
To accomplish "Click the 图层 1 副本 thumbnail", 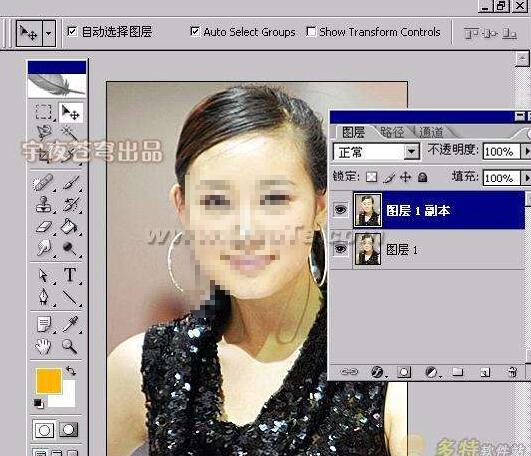I will coord(367,210).
